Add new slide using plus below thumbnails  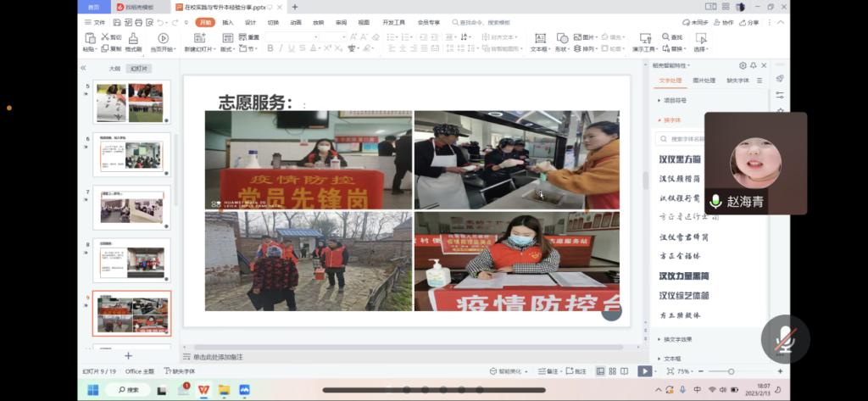pyautogui.click(x=129, y=356)
